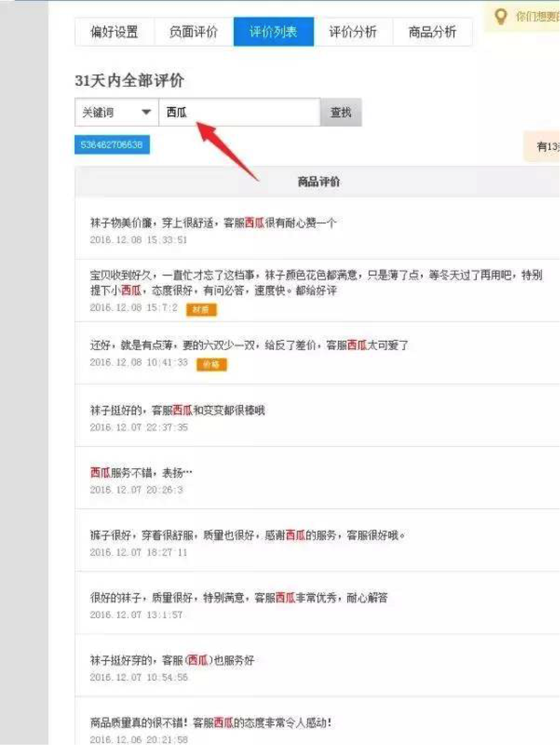The height and width of the screenshot is (745, 560).
Task: Click the orange tag under 宝贝收到好久 review
Action: pyautogui.click(x=202, y=309)
